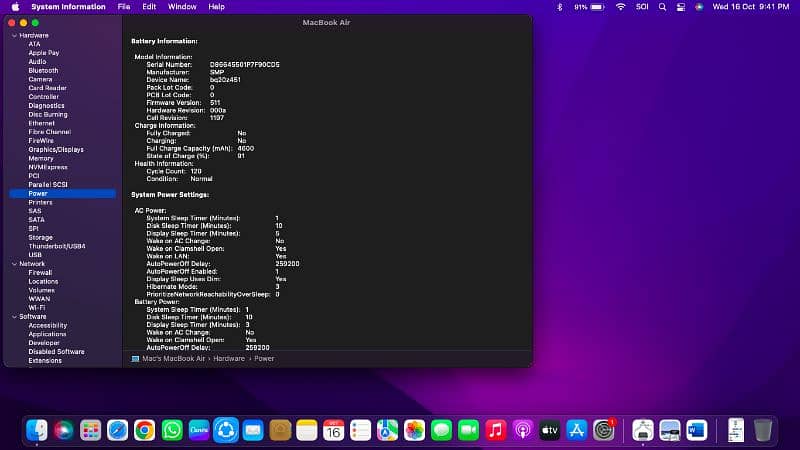The height and width of the screenshot is (450, 800).
Task: Select Bluetooth in the Hardware list
Action: tap(43, 71)
